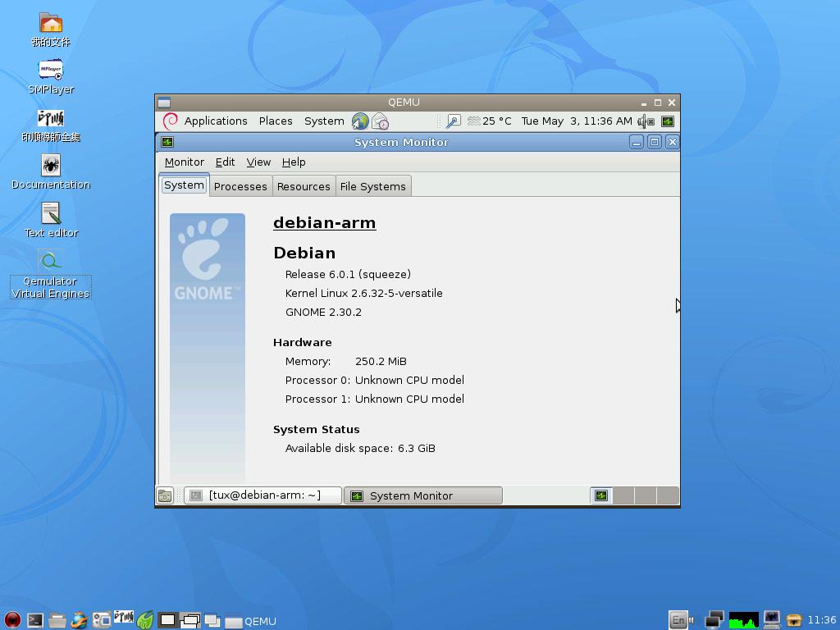
Task: Select the active workspace in guest workspace switcher
Action: point(601,495)
